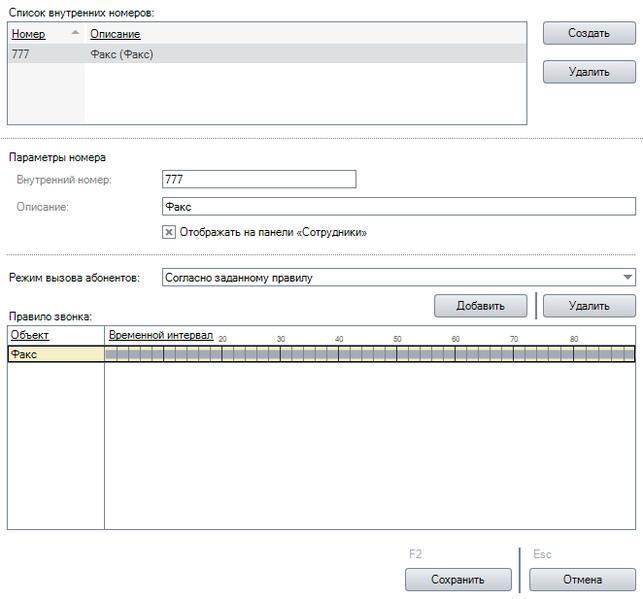Click timeline at the 50 second mark
The width and height of the screenshot is (643, 599).
pos(397,339)
